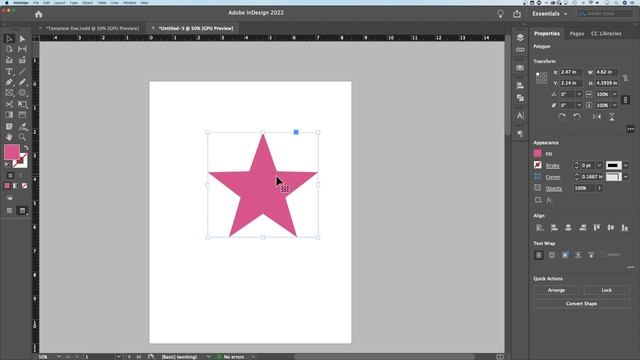
Task: Align horizontal centers in Align section
Action: pos(568,228)
